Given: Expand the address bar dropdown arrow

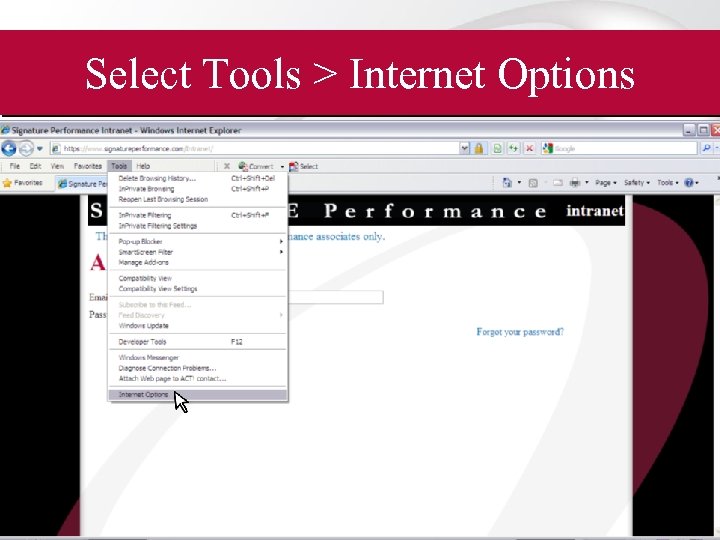Looking at the screenshot, I should tap(465, 148).
